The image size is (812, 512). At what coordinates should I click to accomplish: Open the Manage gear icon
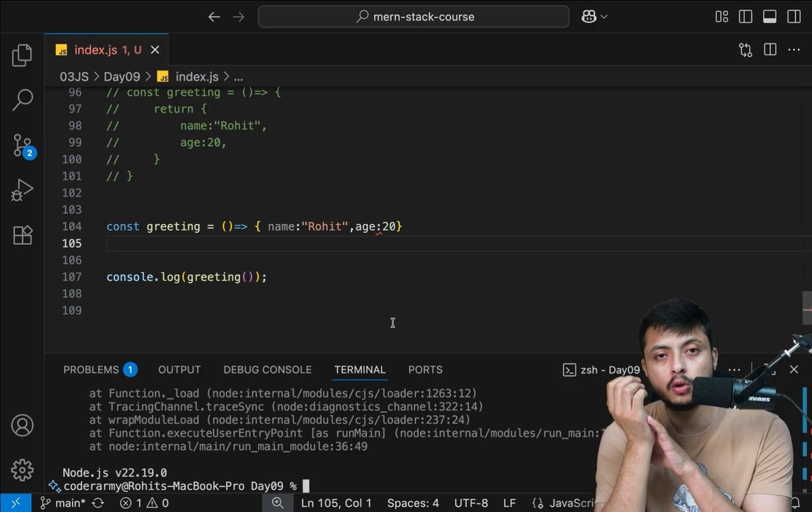click(22, 469)
